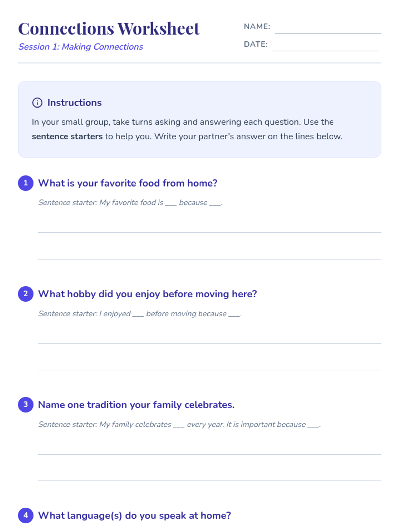The width and height of the screenshot is (399, 532).
Task: Click the info icon beside Instructions
Action: tap(37, 103)
